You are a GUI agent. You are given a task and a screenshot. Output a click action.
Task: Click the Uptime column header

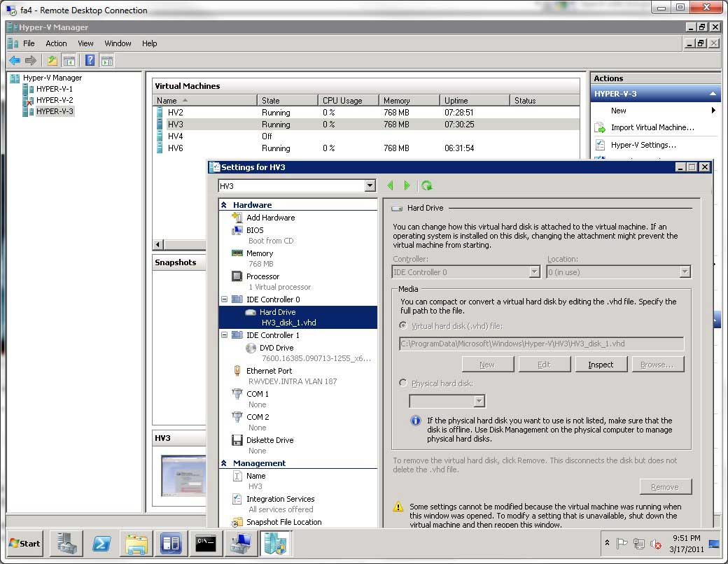[475, 100]
